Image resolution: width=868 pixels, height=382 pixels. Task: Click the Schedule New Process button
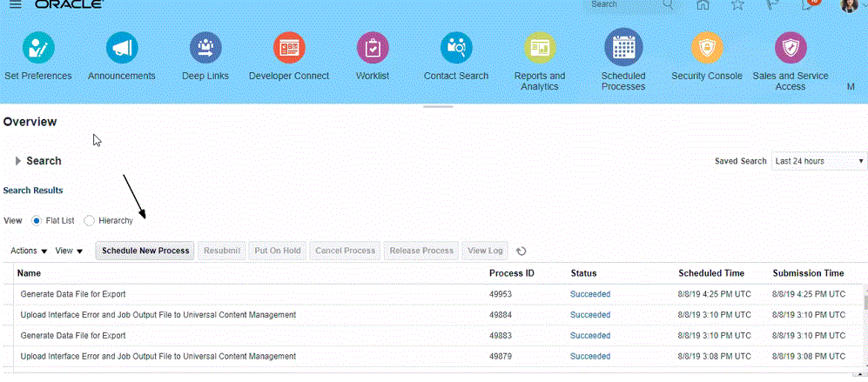coord(145,251)
